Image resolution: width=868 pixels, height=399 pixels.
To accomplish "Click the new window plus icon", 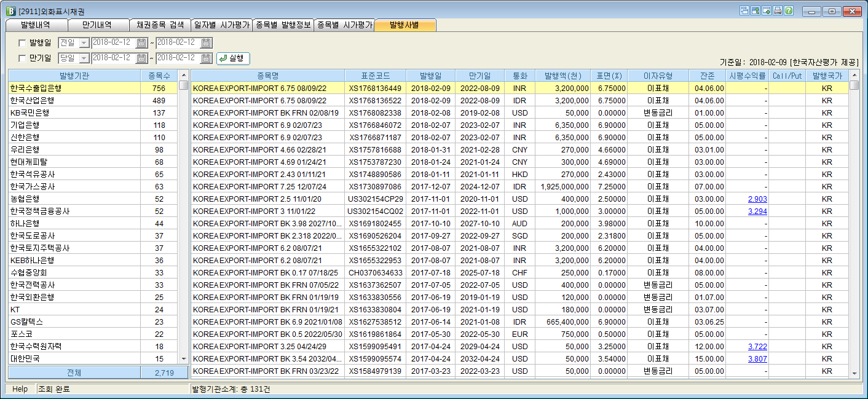I will coord(767,10).
